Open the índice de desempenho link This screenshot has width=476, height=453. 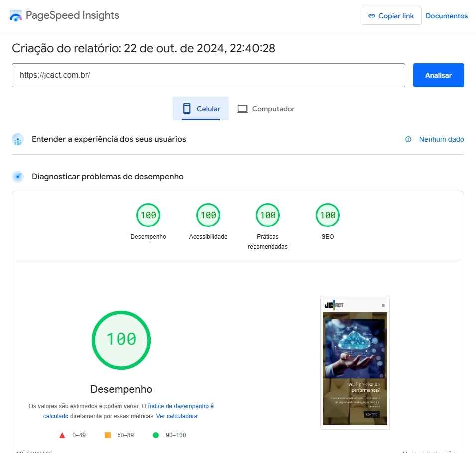[x=180, y=406]
